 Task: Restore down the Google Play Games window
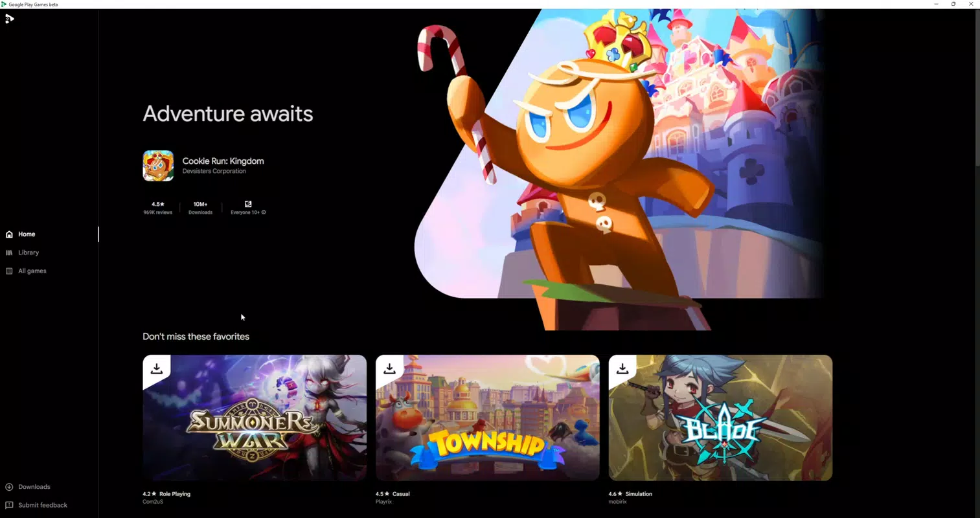pyautogui.click(x=953, y=5)
